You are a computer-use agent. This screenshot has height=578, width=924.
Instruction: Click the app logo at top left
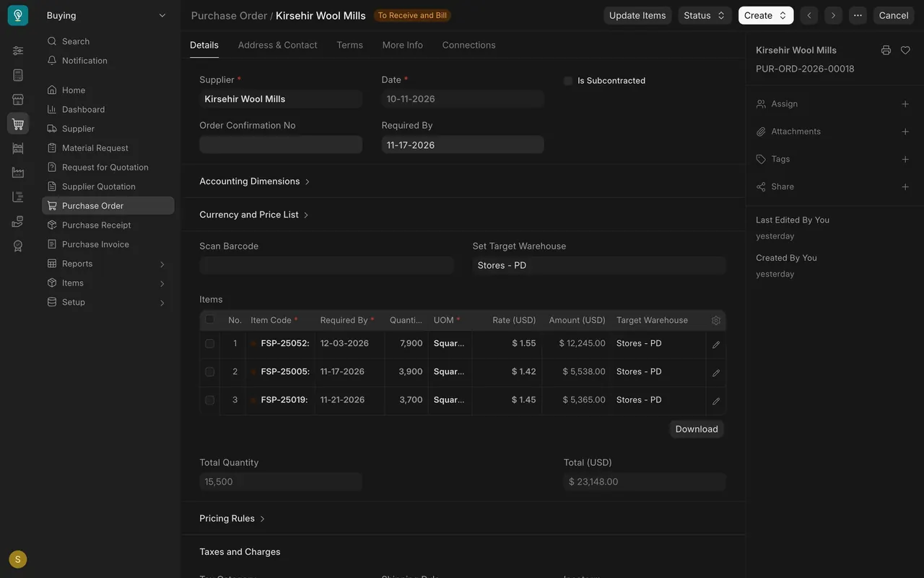(18, 15)
